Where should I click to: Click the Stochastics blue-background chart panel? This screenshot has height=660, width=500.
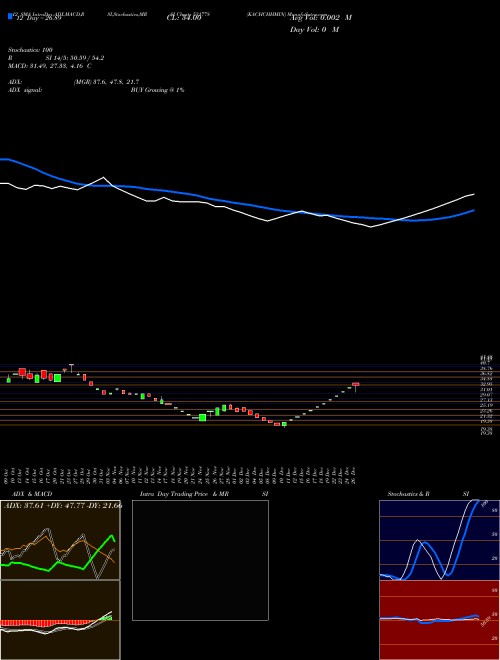[x=439, y=540]
